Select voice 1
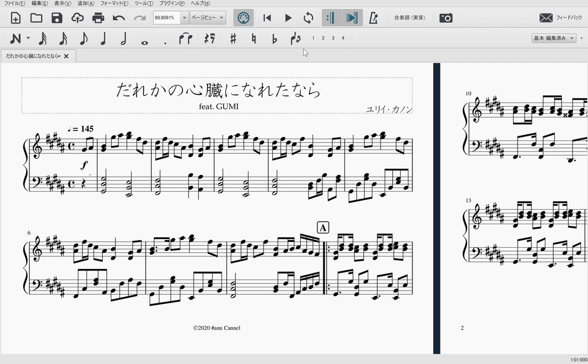The width and height of the screenshot is (588, 364). click(313, 38)
